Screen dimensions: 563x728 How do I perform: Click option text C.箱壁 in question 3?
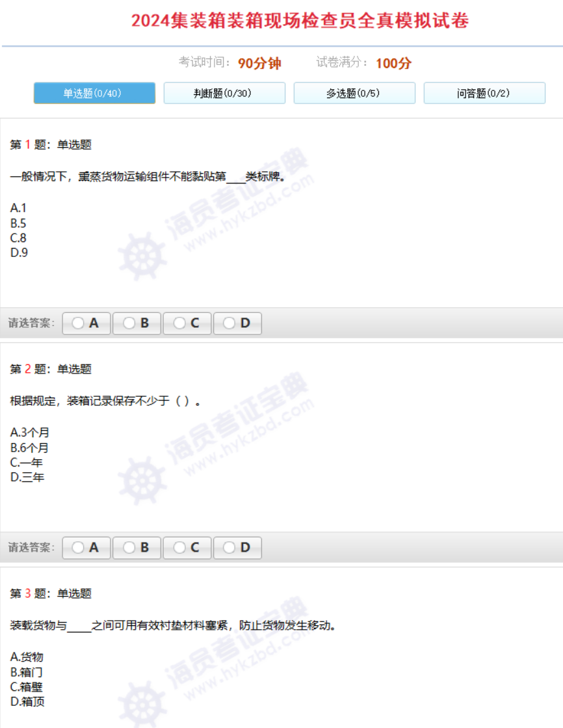pyautogui.click(x=27, y=687)
